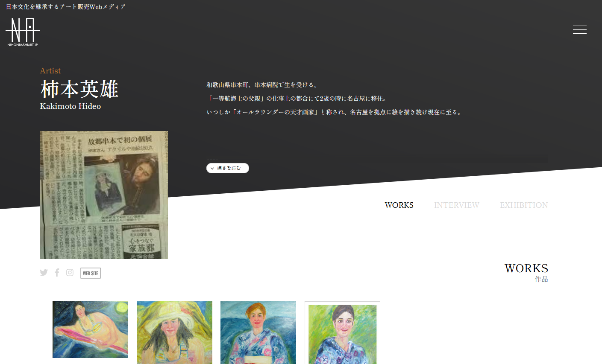Expand the biography with 続きを読む
This screenshot has height=364, width=602.
[x=228, y=168]
